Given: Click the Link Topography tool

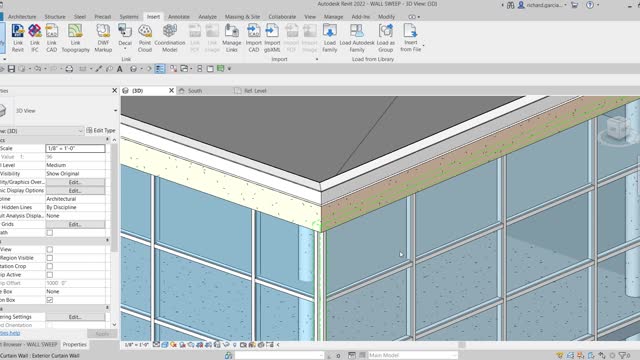Looking at the screenshot, I should 76,38.
